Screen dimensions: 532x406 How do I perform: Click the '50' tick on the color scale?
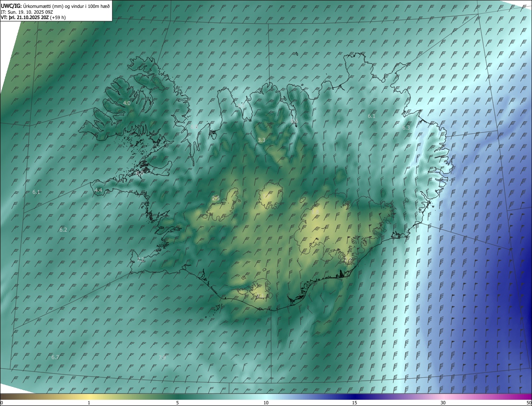tap(529, 403)
